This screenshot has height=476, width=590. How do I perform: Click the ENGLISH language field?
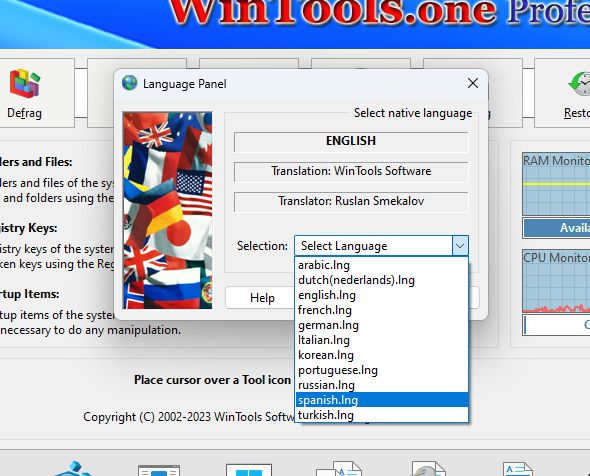pyautogui.click(x=351, y=141)
